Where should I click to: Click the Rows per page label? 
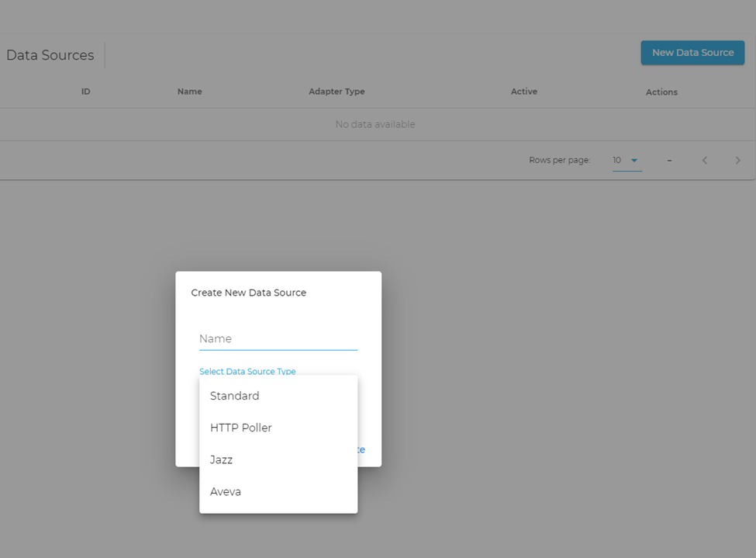coord(559,161)
